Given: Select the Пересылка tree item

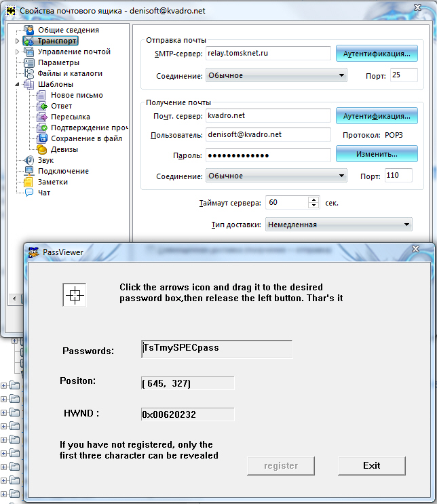Looking at the screenshot, I should point(71,117).
